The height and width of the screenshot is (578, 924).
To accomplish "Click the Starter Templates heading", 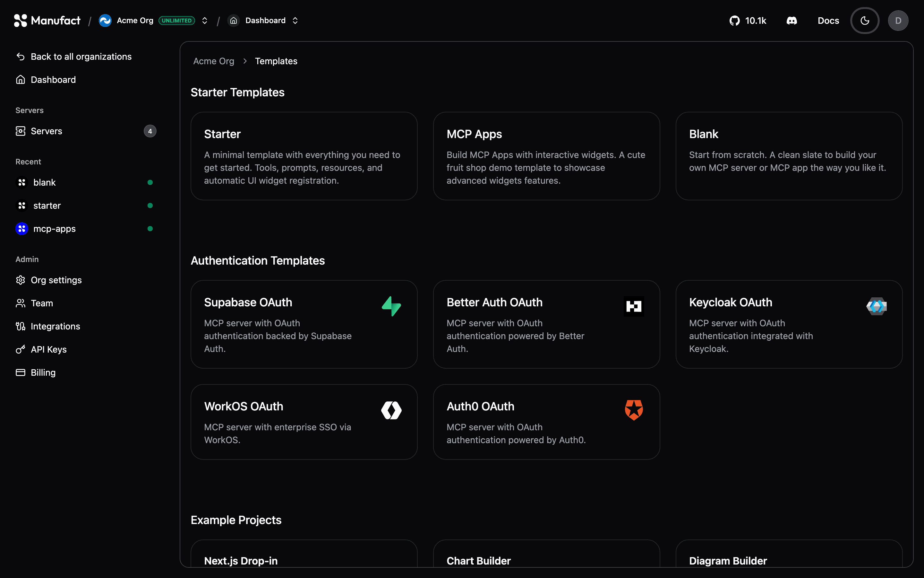I will 237,92.
